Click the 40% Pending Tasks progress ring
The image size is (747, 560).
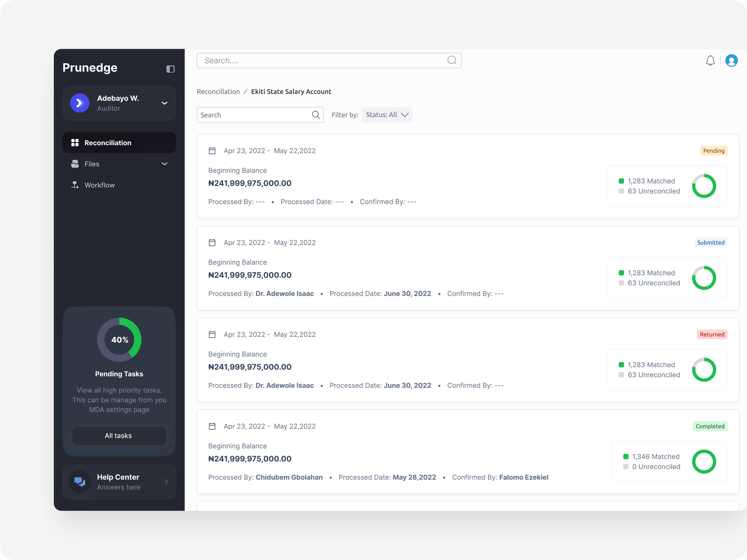click(x=119, y=340)
